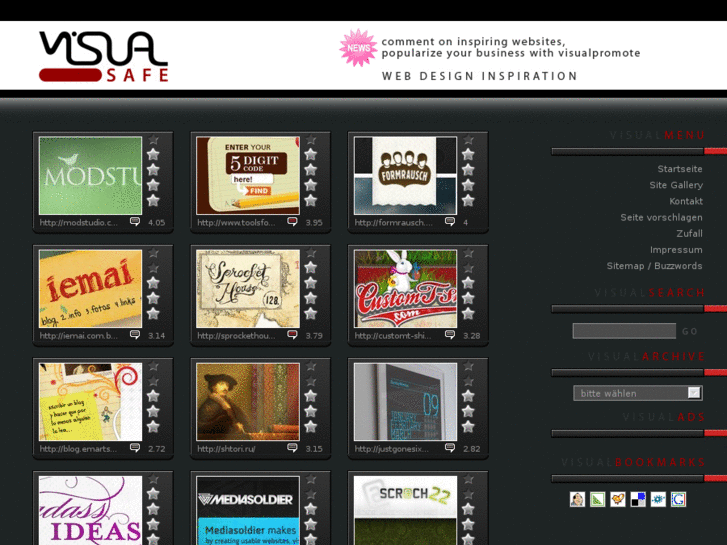Rate iemai card with its top star
727x545 pixels.
(x=153, y=253)
